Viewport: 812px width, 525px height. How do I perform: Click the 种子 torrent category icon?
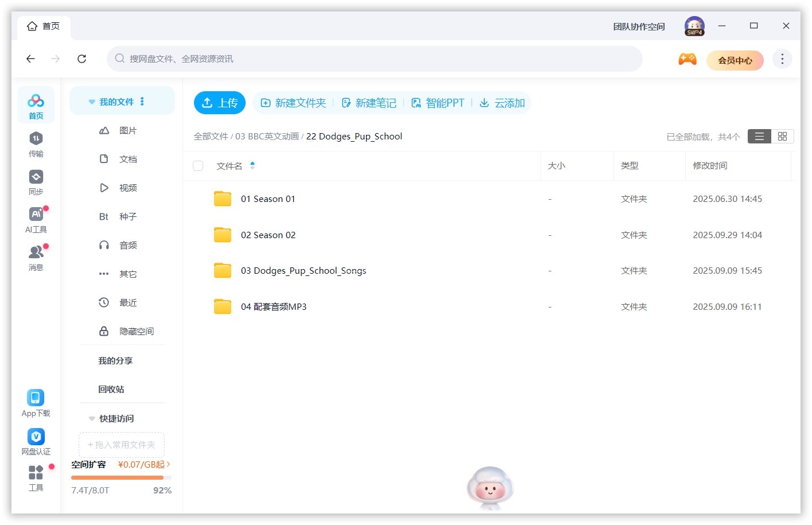tap(104, 216)
